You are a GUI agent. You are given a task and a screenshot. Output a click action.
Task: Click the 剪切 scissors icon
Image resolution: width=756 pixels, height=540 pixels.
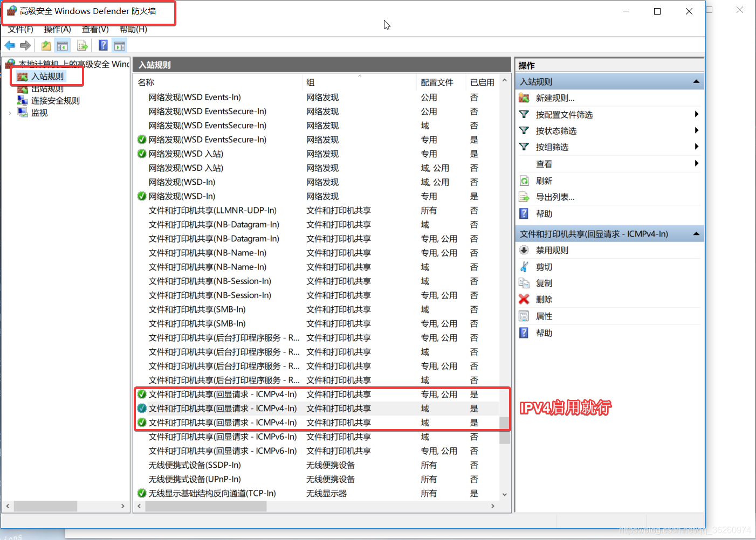tap(524, 267)
